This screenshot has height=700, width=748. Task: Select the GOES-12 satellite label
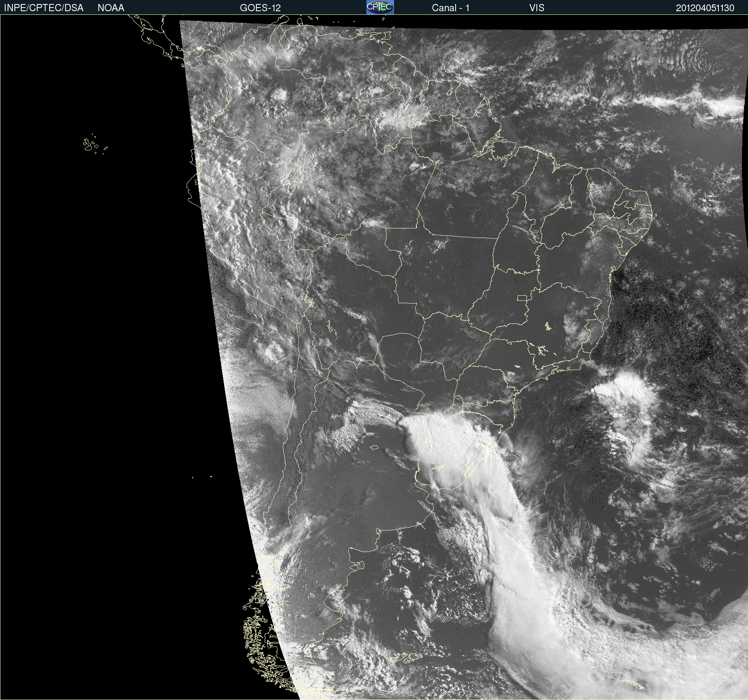point(260,8)
